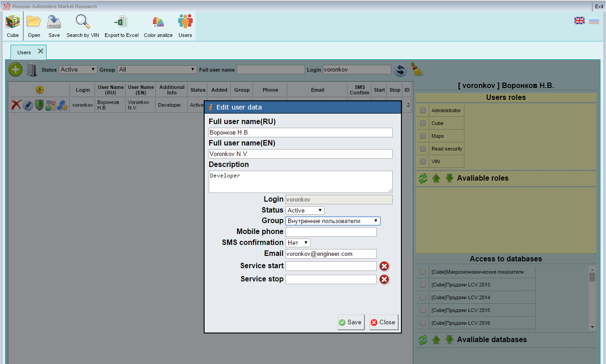The image size is (606, 364).
Task: Open the SMS confirmation dropdown
Action: click(298, 243)
